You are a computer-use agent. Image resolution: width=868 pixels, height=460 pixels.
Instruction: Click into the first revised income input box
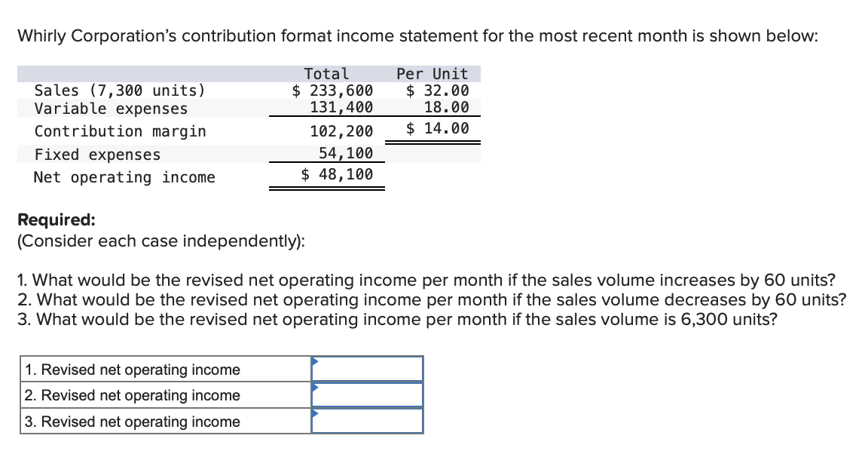click(369, 368)
